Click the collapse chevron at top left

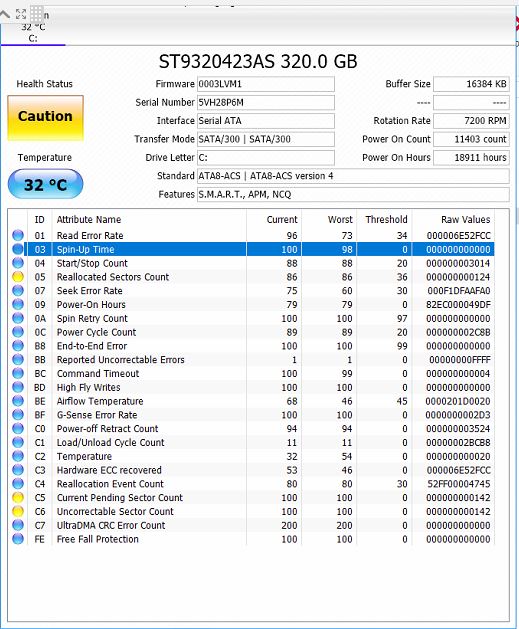click(x=4, y=14)
